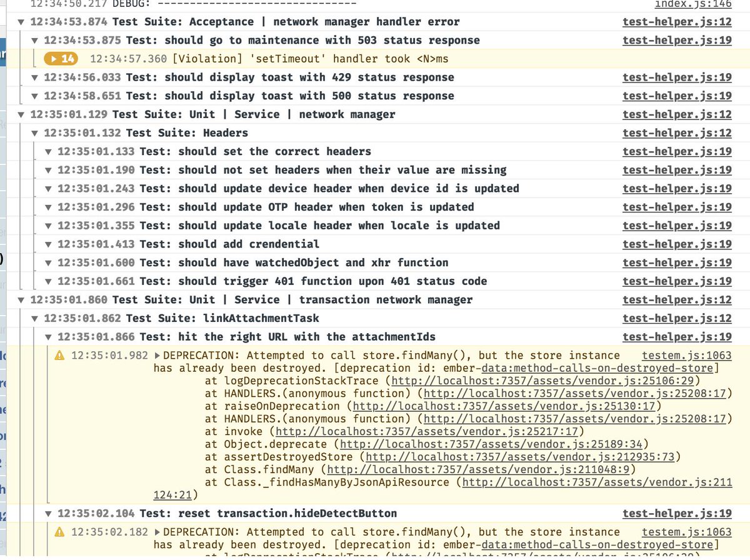Viewport: 750px width, 560px height.
Task: Collapse the 'Unit | Service | network manager' suite
Action: coord(22,114)
